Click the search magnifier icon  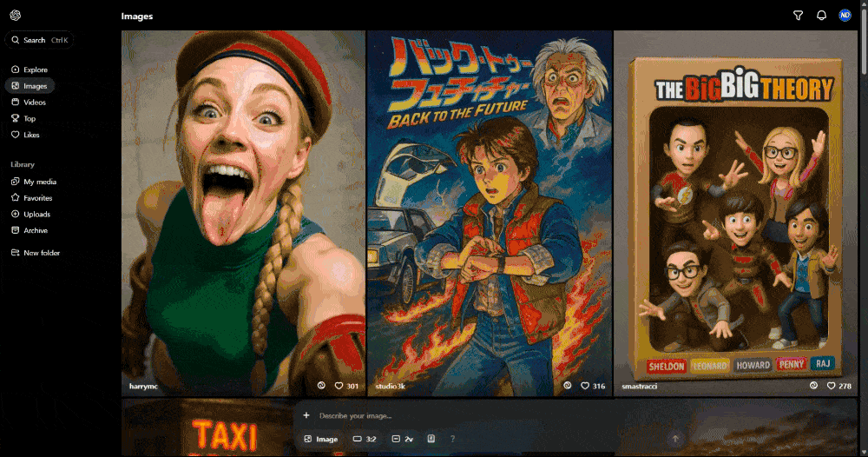tap(16, 40)
